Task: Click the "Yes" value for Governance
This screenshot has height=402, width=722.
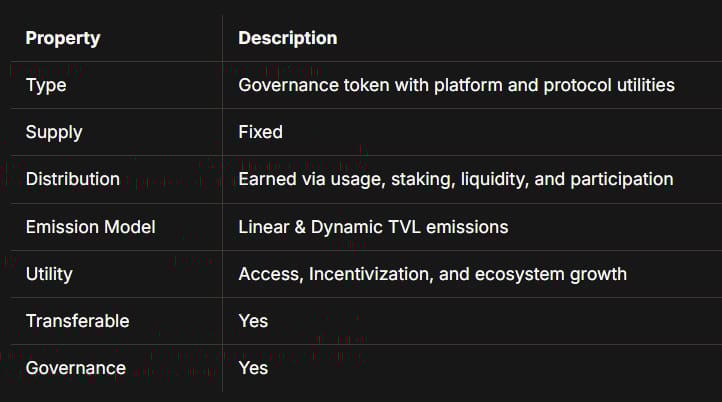Action: [x=253, y=368]
